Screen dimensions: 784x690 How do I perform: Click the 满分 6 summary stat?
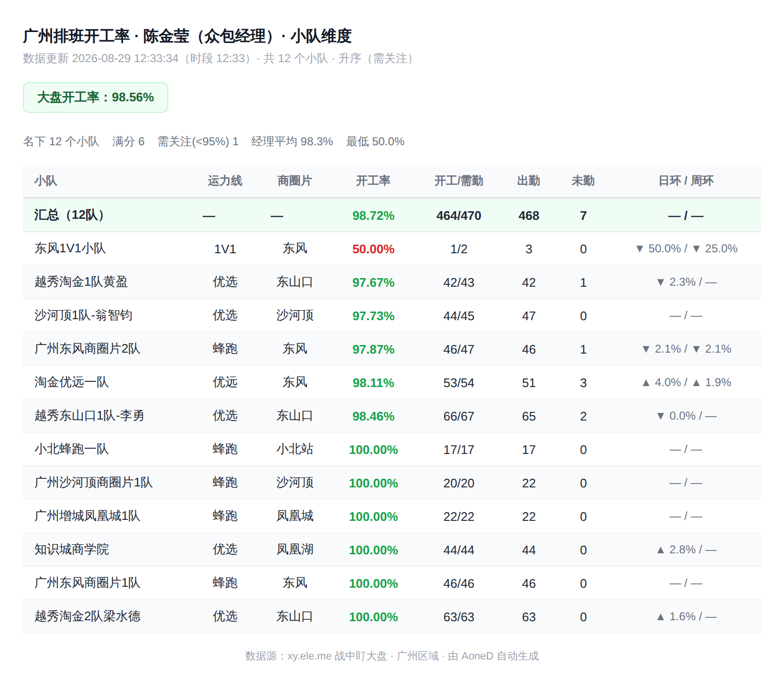coord(128,141)
